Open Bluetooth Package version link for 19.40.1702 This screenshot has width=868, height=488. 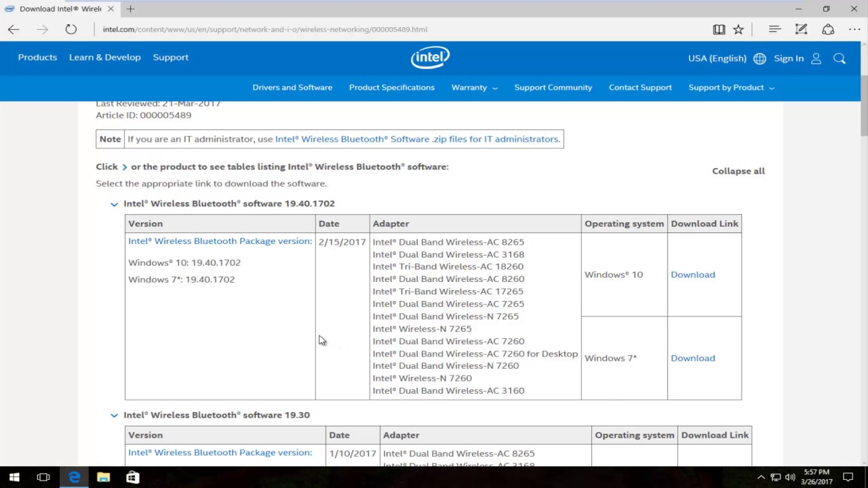tap(220, 241)
